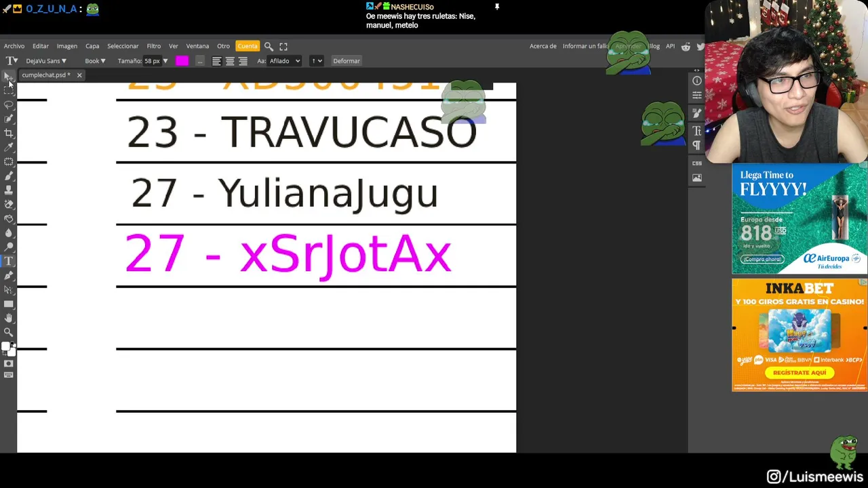Select the Crop tool

pos(8,134)
